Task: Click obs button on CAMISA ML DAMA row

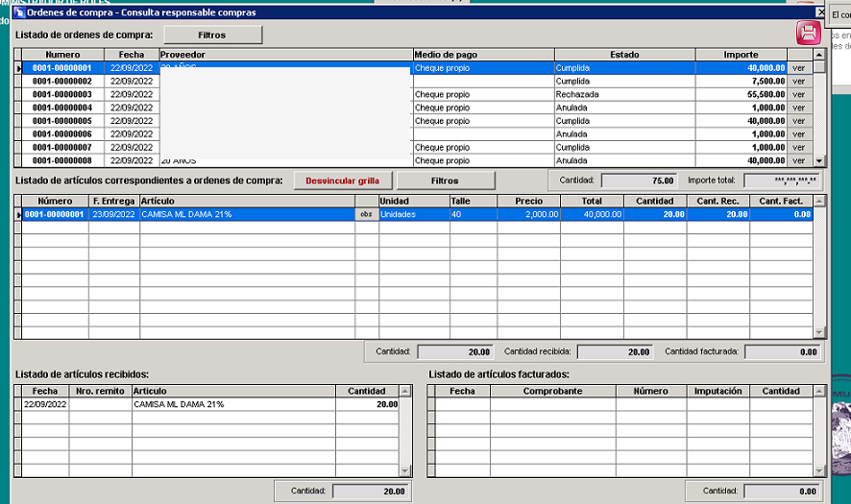Action: [x=367, y=214]
